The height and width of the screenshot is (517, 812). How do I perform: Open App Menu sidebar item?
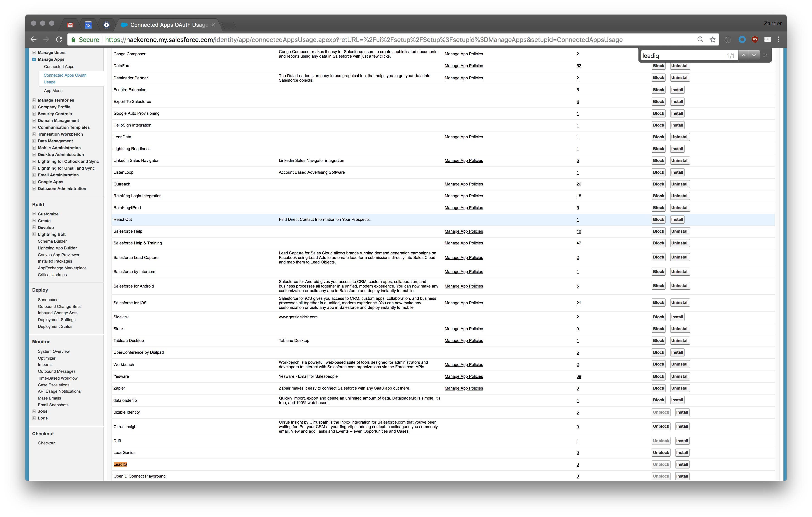pos(53,90)
